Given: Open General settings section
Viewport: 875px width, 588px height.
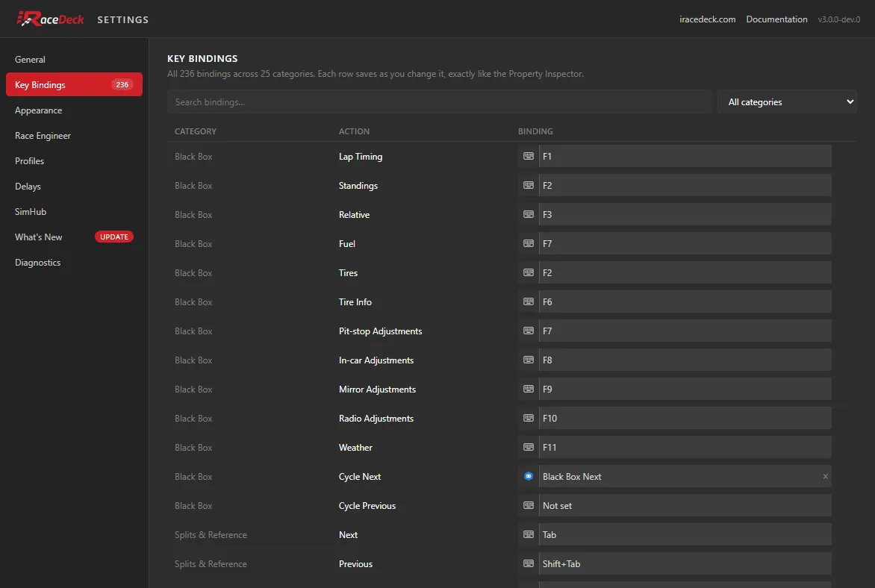Looking at the screenshot, I should pyautogui.click(x=74, y=59).
